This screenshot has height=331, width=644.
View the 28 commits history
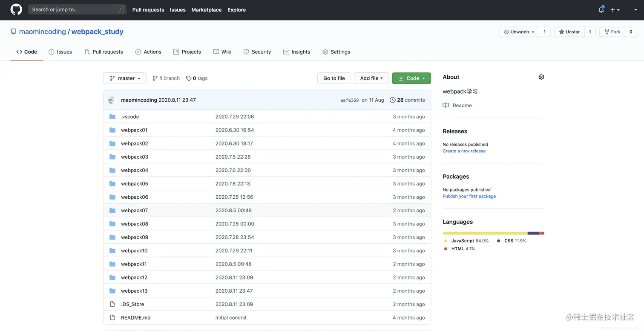coord(407,100)
